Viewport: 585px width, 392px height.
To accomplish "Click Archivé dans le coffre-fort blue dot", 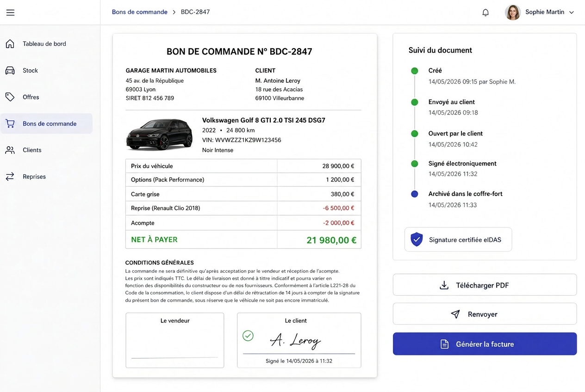I will tap(415, 194).
